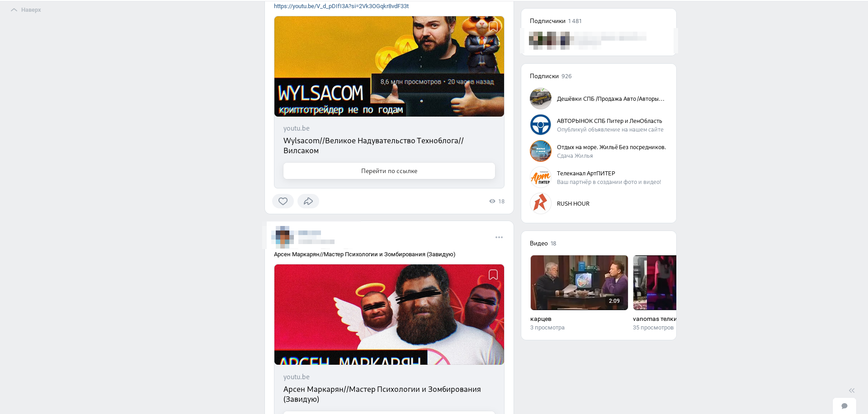Viewport: 868px width, 414px height.
Task: Open the Видео 18 section header
Action: tap(543, 244)
